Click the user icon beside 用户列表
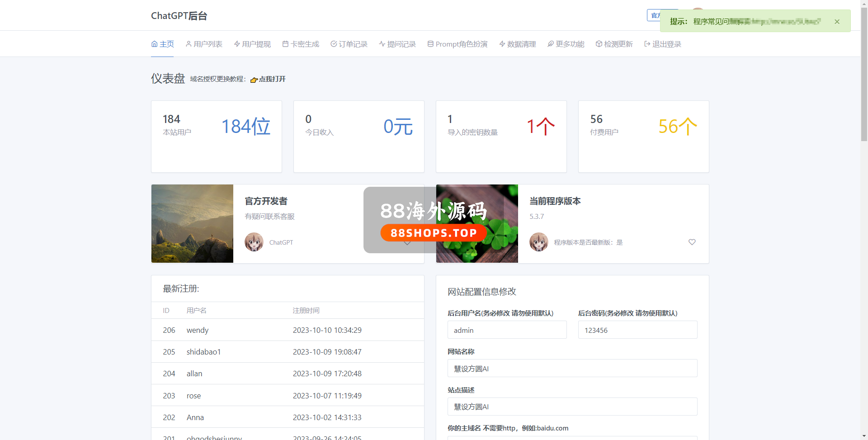 point(189,44)
